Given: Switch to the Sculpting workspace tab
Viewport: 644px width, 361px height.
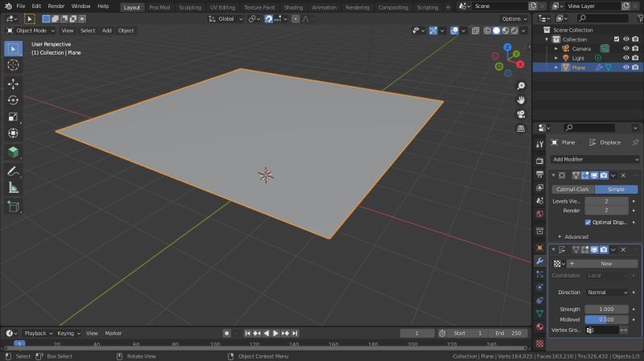Looking at the screenshot, I should [x=190, y=7].
